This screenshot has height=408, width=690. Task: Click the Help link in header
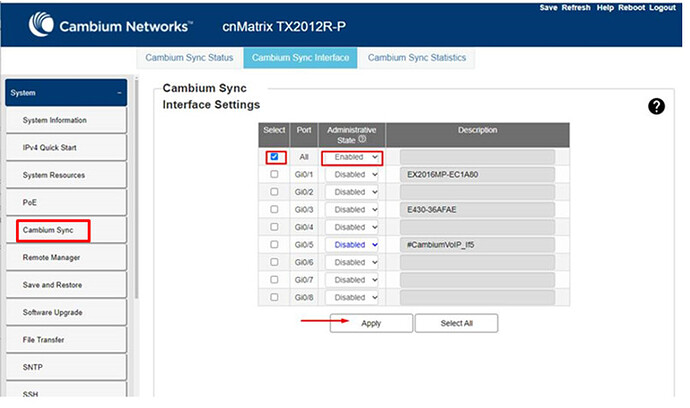click(x=605, y=7)
